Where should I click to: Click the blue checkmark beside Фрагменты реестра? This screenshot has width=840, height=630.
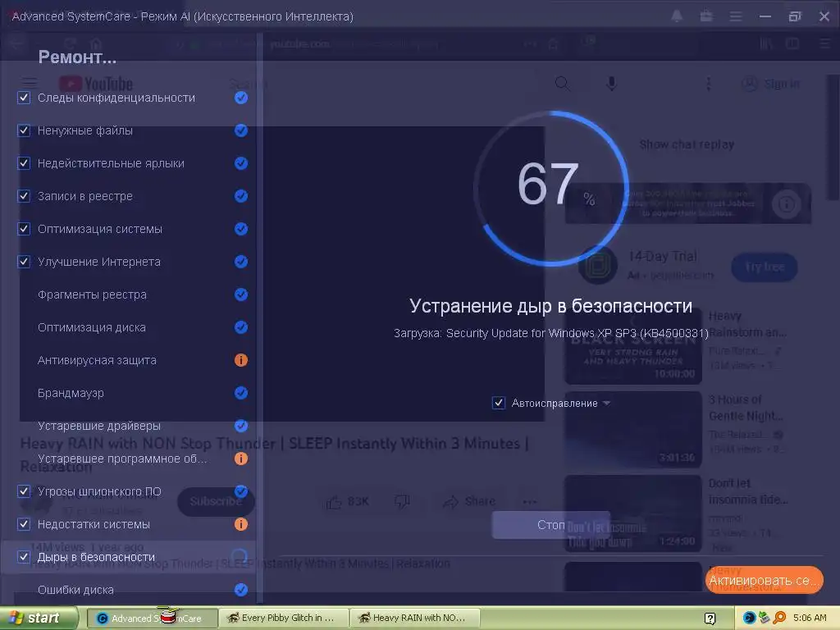[x=241, y=294]
